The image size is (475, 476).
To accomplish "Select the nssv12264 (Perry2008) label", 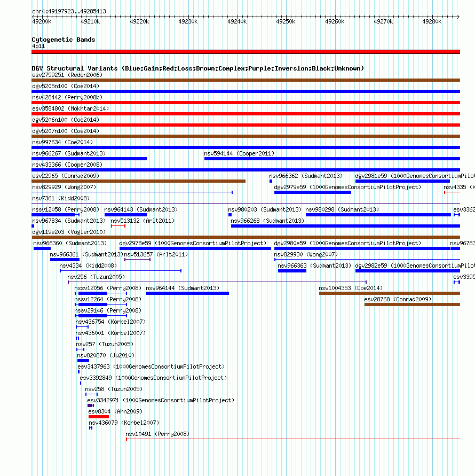I will click(x=108, y=299).
